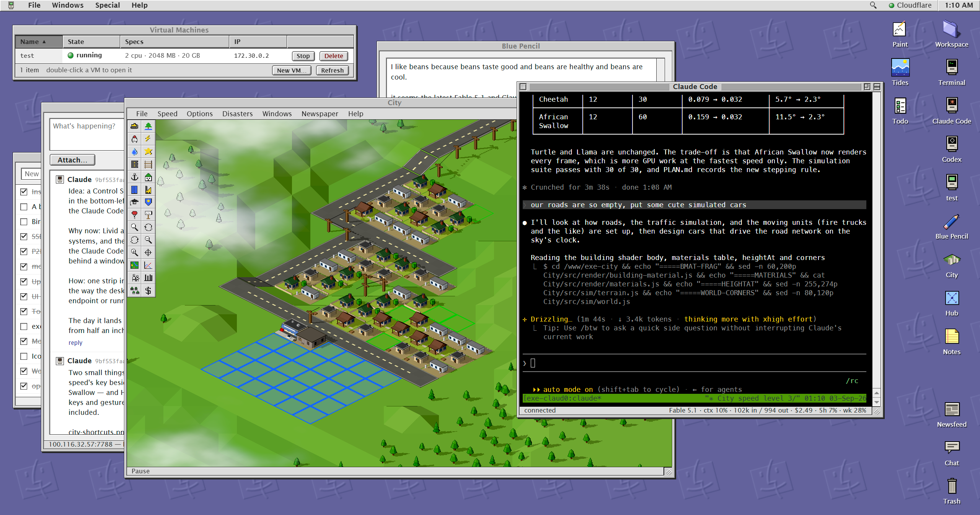Choose the residential green-roof house zone tool
980x515 pixels.
point(148,177)
